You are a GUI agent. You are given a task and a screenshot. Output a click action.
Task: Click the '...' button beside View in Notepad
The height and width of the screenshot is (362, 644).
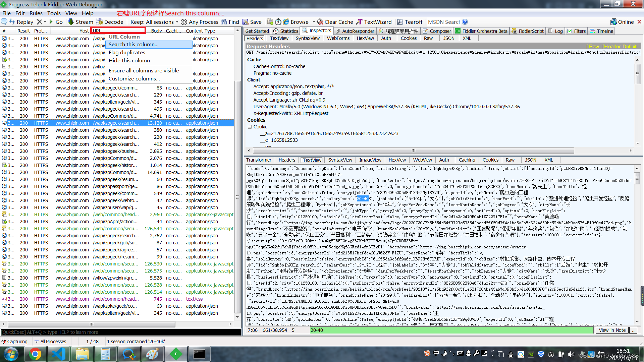[633, 330]
